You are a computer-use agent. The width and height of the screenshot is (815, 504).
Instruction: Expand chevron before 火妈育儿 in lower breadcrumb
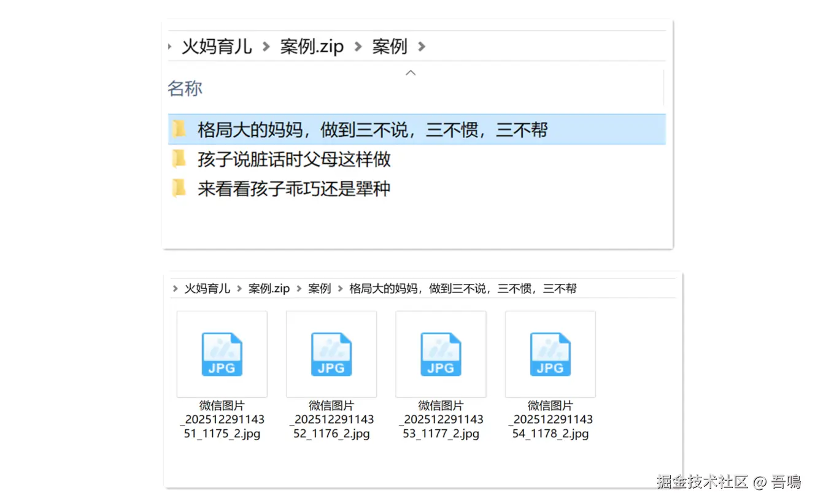pos(176,288)
